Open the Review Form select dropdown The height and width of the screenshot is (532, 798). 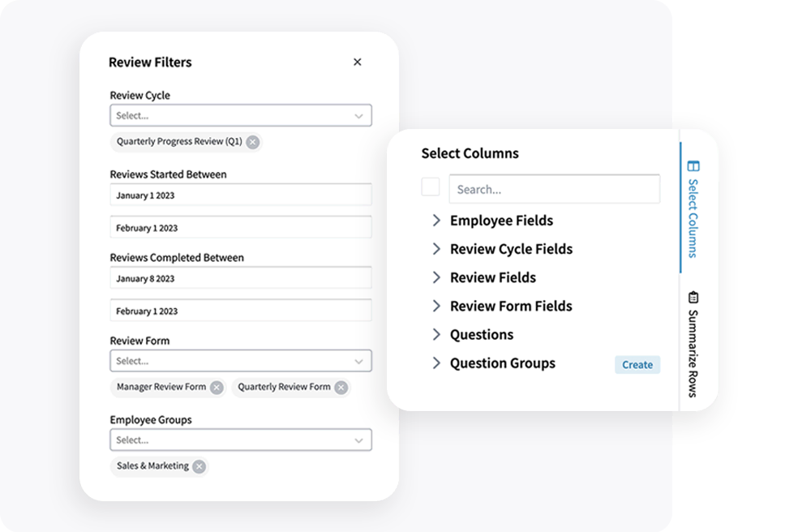tap(240, 360)
